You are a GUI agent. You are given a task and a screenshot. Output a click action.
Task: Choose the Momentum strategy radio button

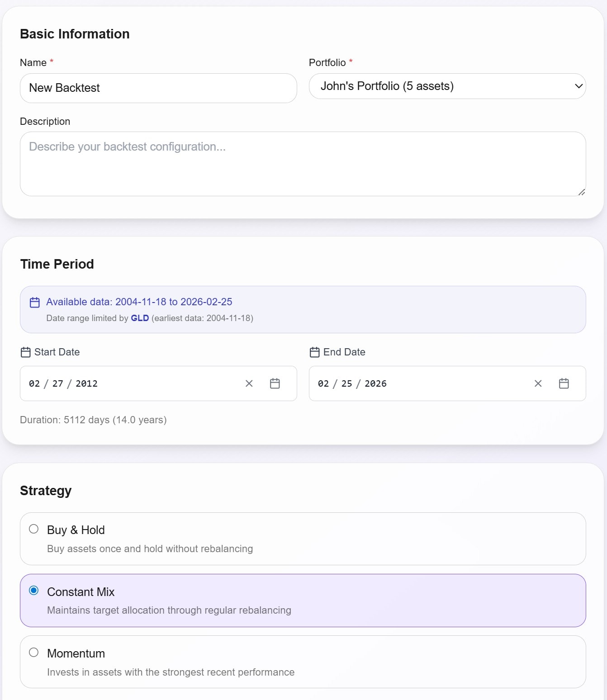click(34, 653)
